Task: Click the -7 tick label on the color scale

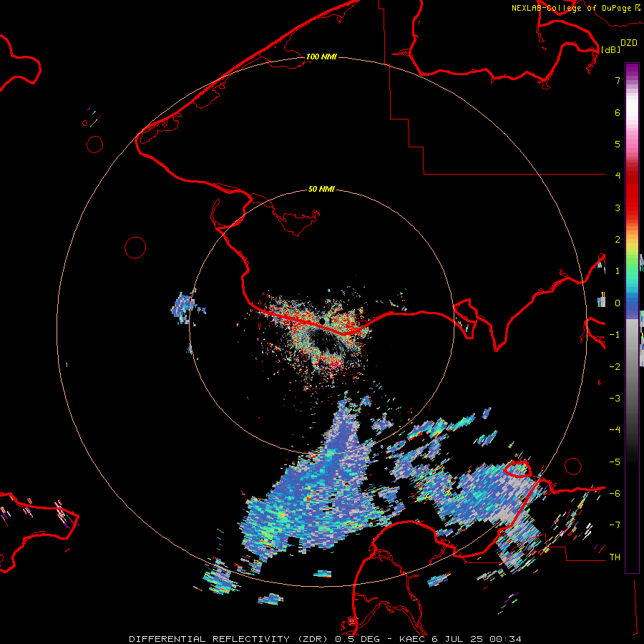Action: tap(615, 525)
